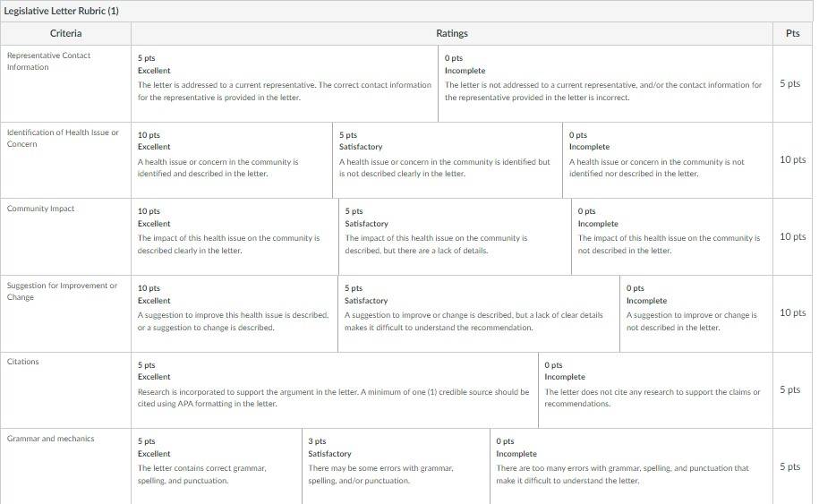Select the Criteria column header
The height and width of the screenshot is (504, 819).
pyautogui.click(x=66, y=33)
